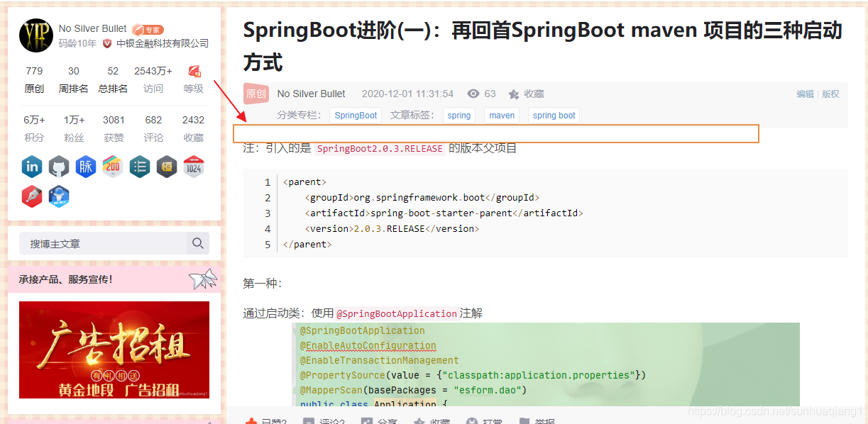Click the artifactId spring-boot-starter-parent code line

point(444,213)
